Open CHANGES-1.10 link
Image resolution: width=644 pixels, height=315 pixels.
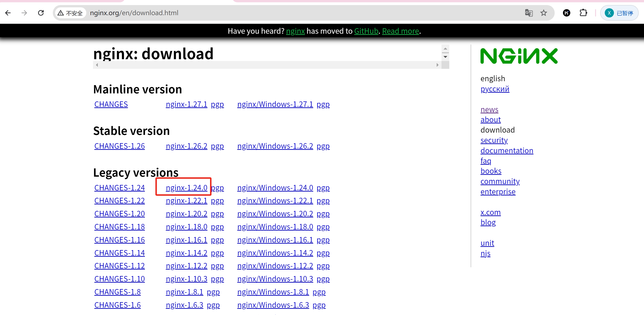[x=119, y=279]
